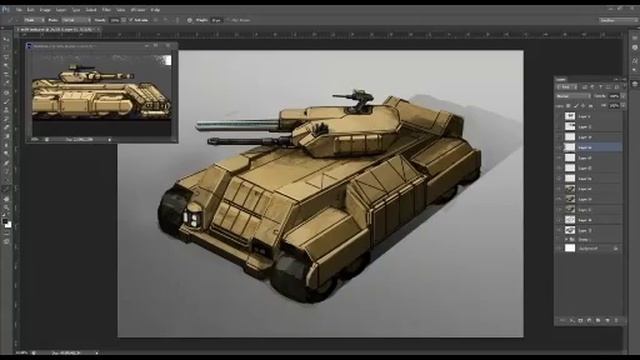Toggle Anti-alias checkbox in options bar
Viewport: 640px width, 360px height.
pyautogui.click(x=131, y=20)
